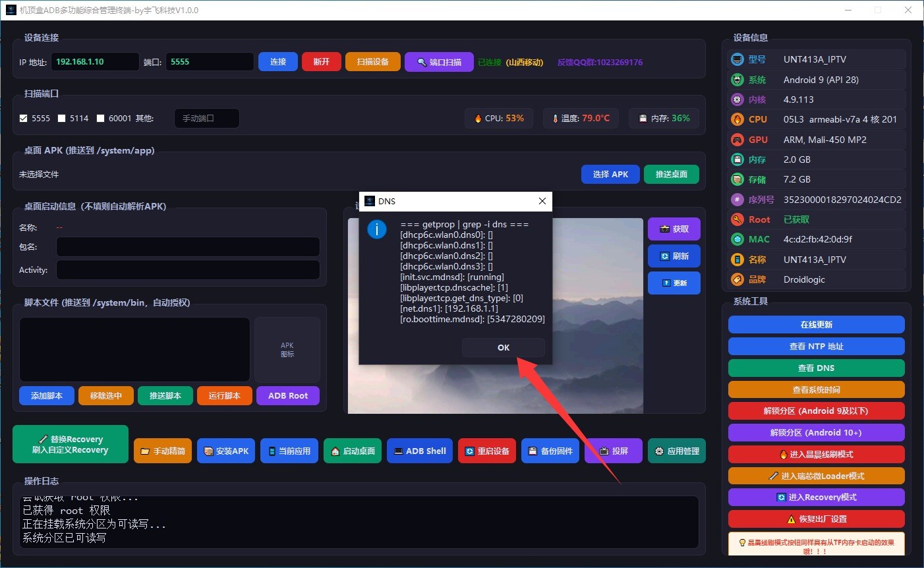Click the 查看系统时间 button
The image size is (924, 568).
click(817, 389)
